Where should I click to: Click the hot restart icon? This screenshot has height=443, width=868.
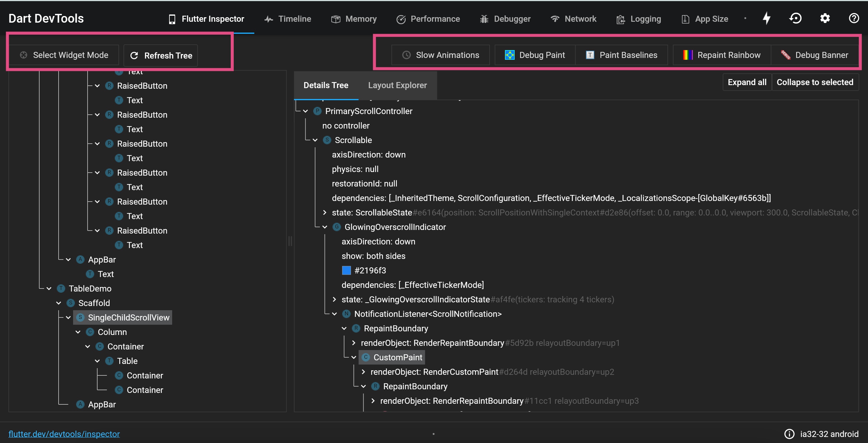[795, 18]
